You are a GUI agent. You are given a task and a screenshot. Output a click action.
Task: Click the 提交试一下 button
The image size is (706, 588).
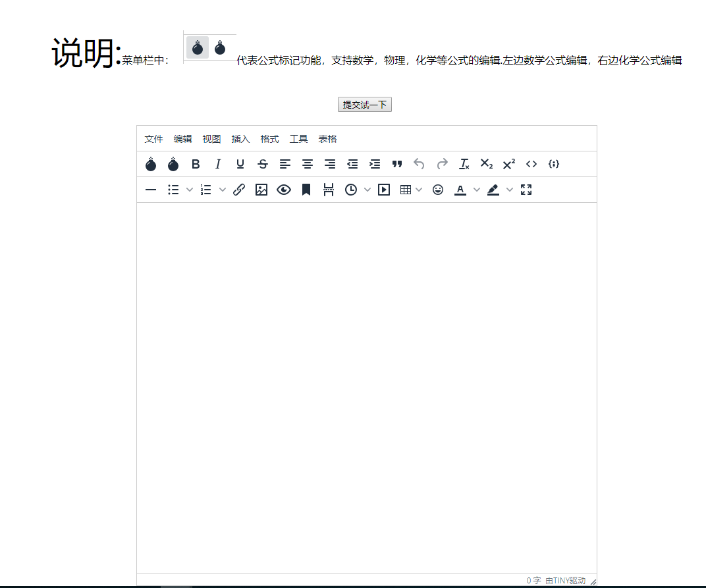[x=364, y=104]
